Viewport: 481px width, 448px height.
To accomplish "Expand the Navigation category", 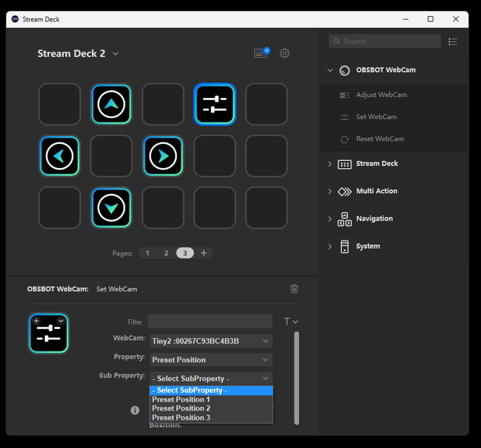I will 330,219.
